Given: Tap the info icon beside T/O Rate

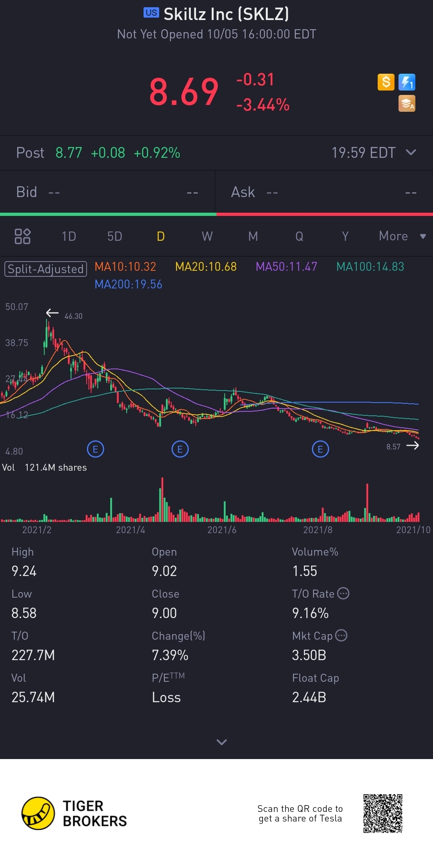Looking at the screenshot, I should pos(343,593).
